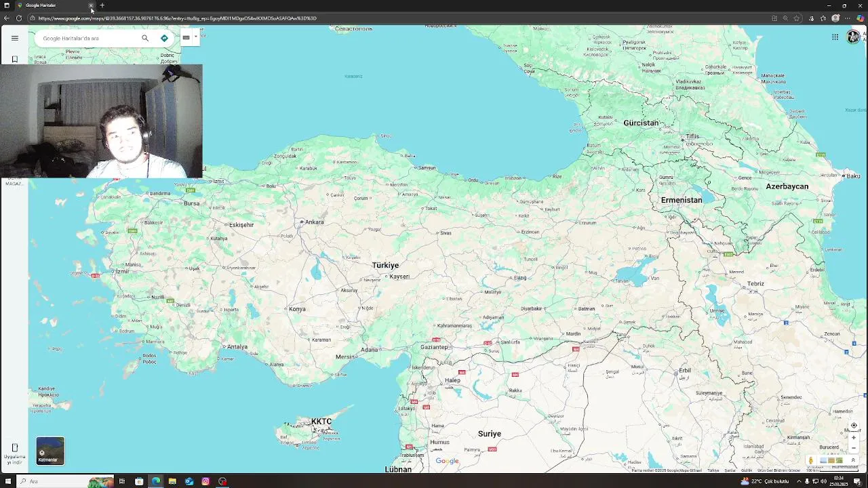Click the browser back arrow
This screenshot has height=488, width=868.
coord(7,18)
